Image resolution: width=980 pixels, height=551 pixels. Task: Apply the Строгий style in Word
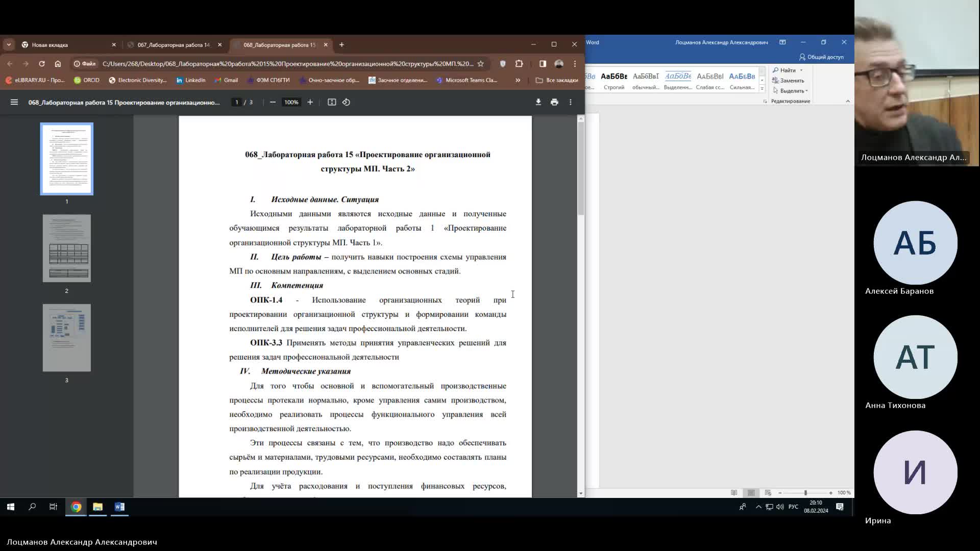(x=614, y=82)
